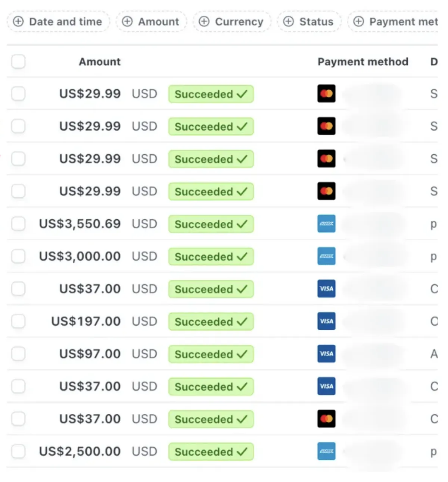Click the plus icon in the Status filter
The height and width of the screenshot is (482, 448).
[x=288, y=21]
